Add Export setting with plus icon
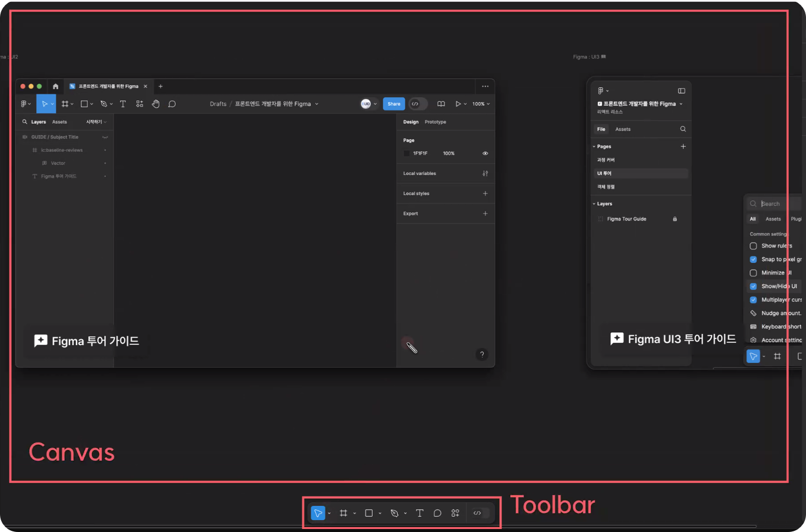 [x=485, y=214]
